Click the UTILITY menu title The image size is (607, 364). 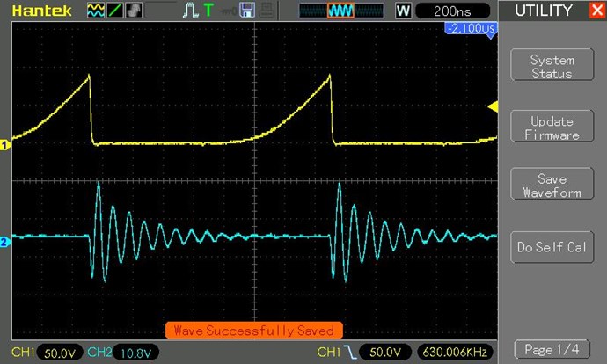[x=543, y=11]
